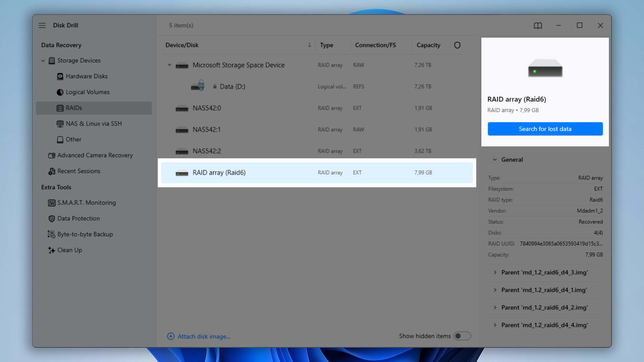Click the Clean Up sparkle icon

pos(52,250)
